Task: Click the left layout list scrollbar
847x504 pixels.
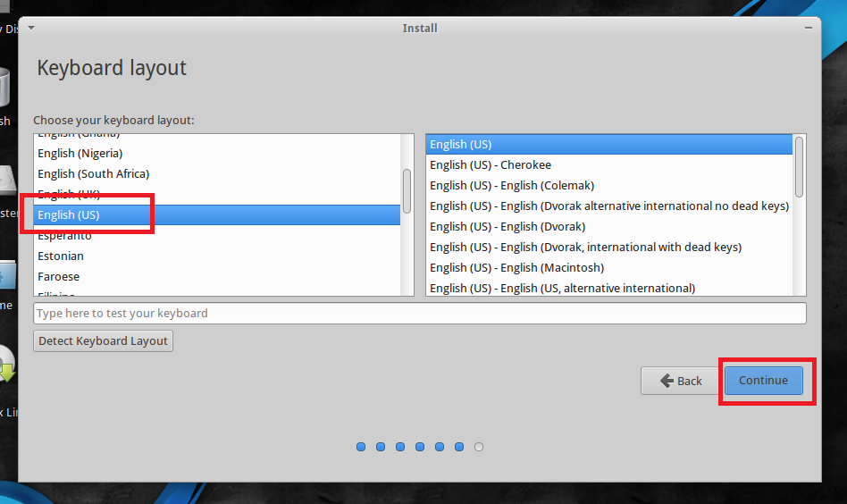Action: click(407, 191)
